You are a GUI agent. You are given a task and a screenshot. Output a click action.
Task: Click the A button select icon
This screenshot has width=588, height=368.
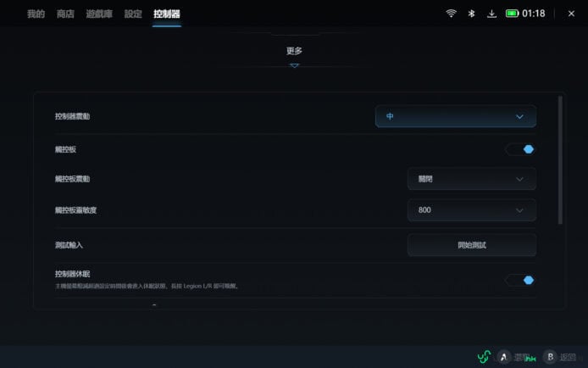point(505,357)
